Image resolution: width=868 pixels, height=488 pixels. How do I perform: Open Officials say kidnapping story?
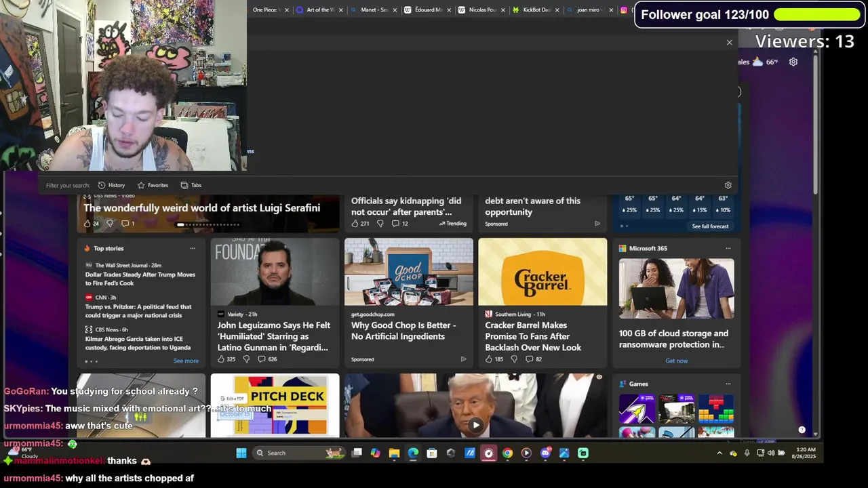pyautogui.click(x=406, y=206)
